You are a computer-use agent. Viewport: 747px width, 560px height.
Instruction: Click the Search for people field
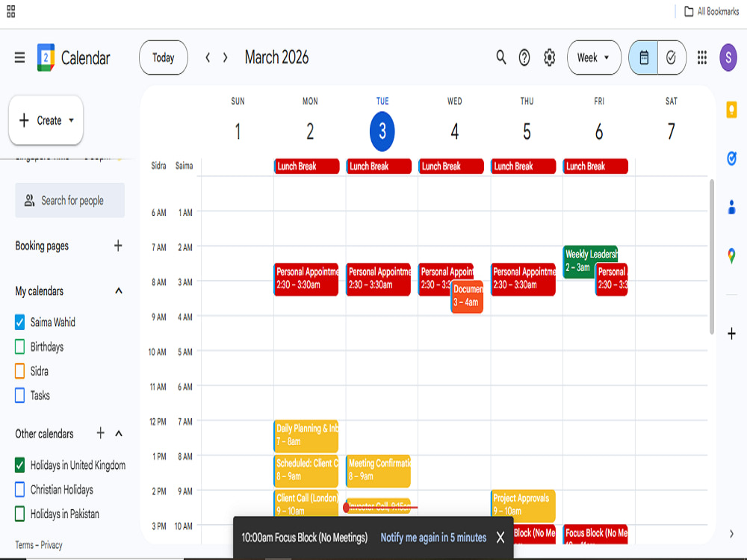click(70, 200)
